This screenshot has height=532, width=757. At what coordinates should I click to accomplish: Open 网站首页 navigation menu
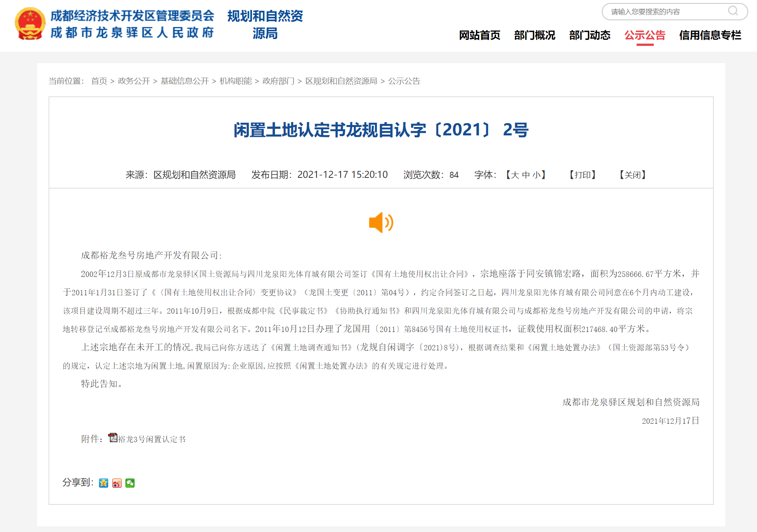point(479,35)
